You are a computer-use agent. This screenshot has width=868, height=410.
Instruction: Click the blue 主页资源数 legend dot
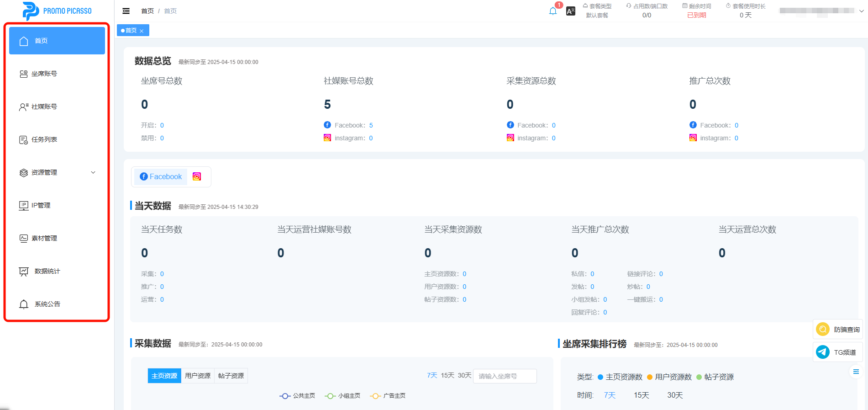pos(600,377)
